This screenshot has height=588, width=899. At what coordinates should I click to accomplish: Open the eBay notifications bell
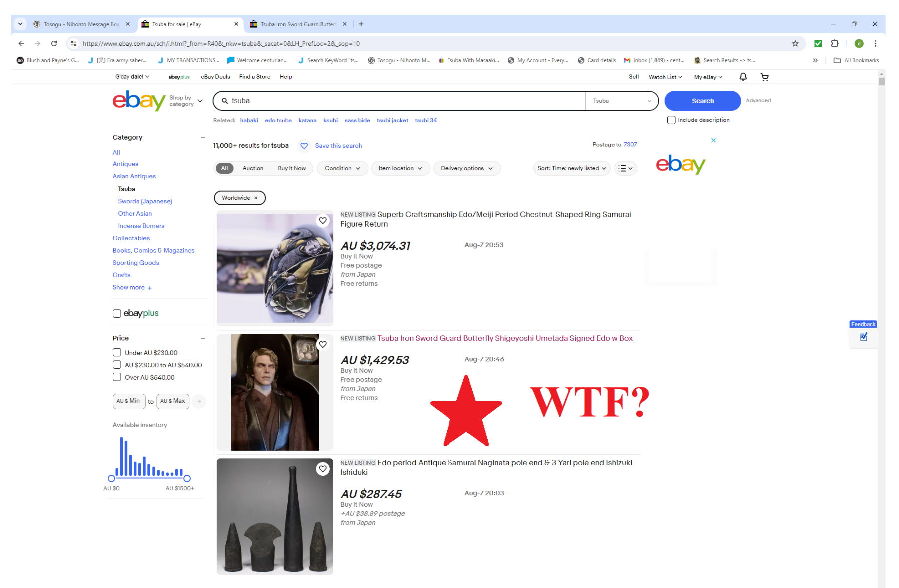[743, 77]
